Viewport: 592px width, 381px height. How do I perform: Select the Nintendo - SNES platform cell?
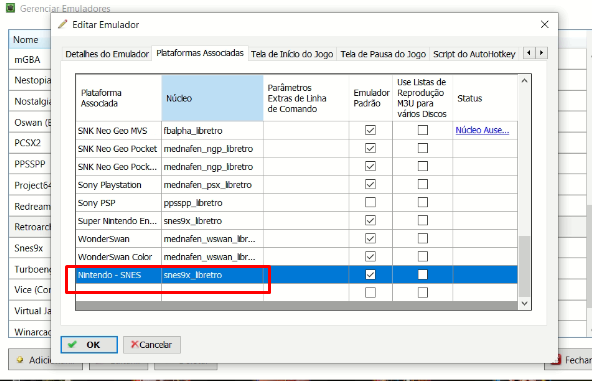pos(119,275)
